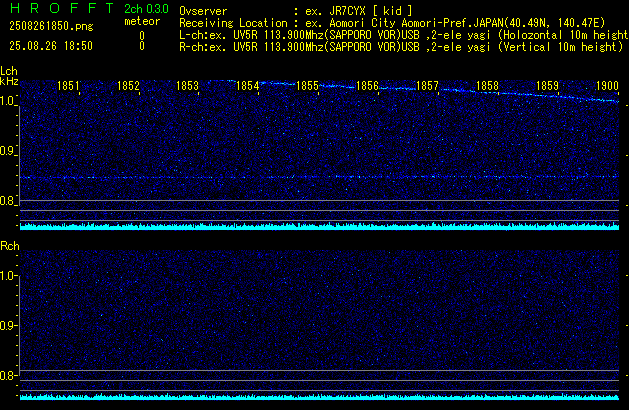Click the Lch 0.9 frequency label

(8, 151)
